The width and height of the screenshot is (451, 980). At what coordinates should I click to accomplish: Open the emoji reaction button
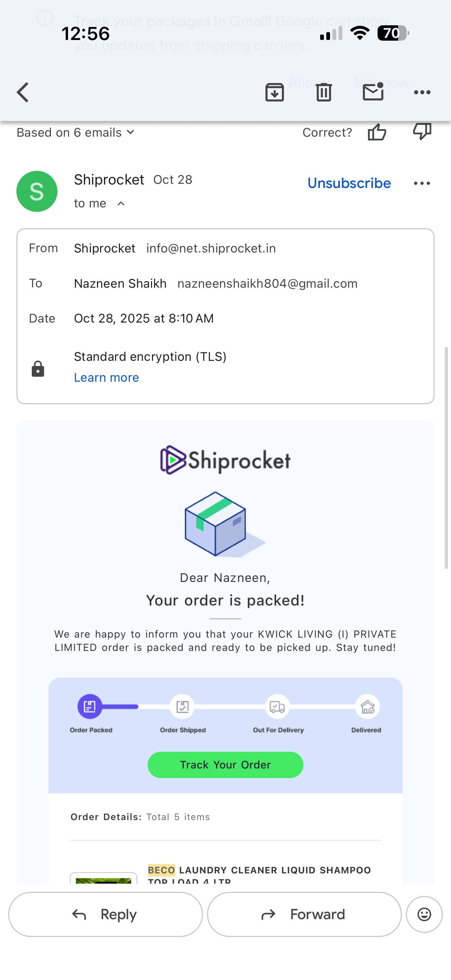click(424, 914)
